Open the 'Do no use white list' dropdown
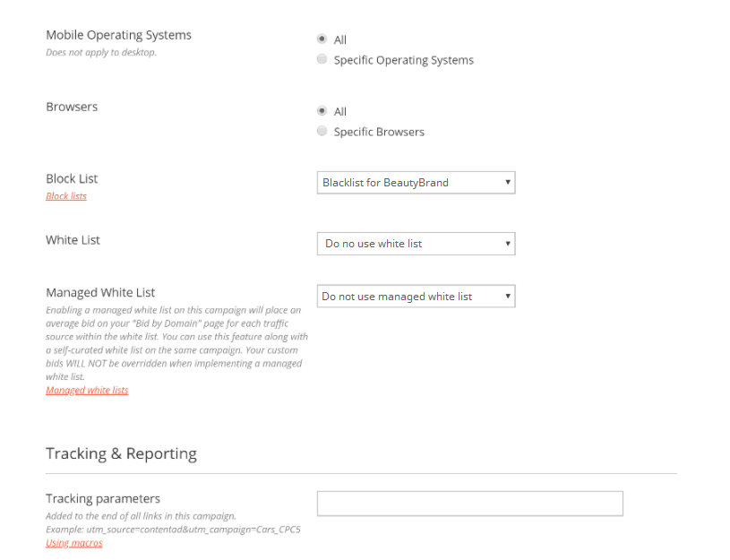Image resolution: width=730 pixels, height=560 pixels. 416,244
